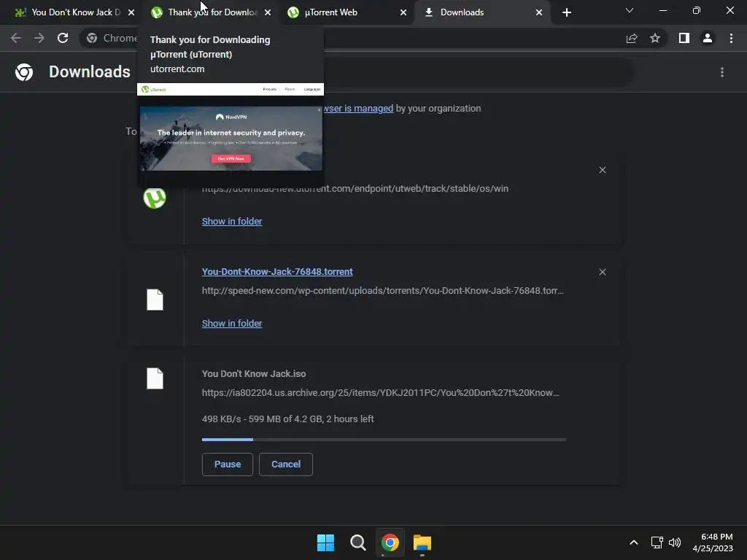Close the Thank you for Downloading tab
This screenshot has height=560, width=747.
[268, 12]
